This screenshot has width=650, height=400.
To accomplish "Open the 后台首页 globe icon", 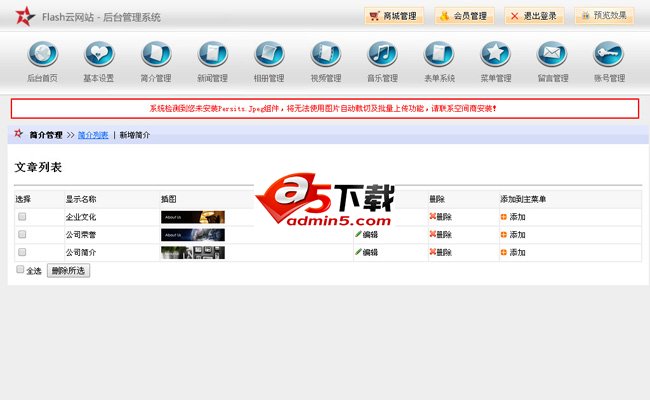I will [x=42, y=54].
